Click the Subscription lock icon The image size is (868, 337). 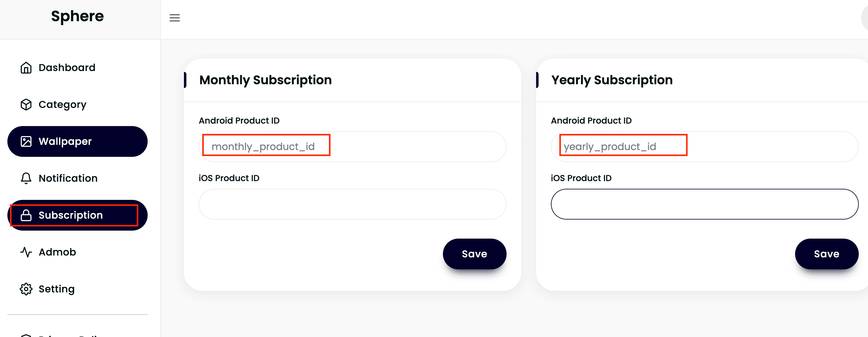point(26,215)
